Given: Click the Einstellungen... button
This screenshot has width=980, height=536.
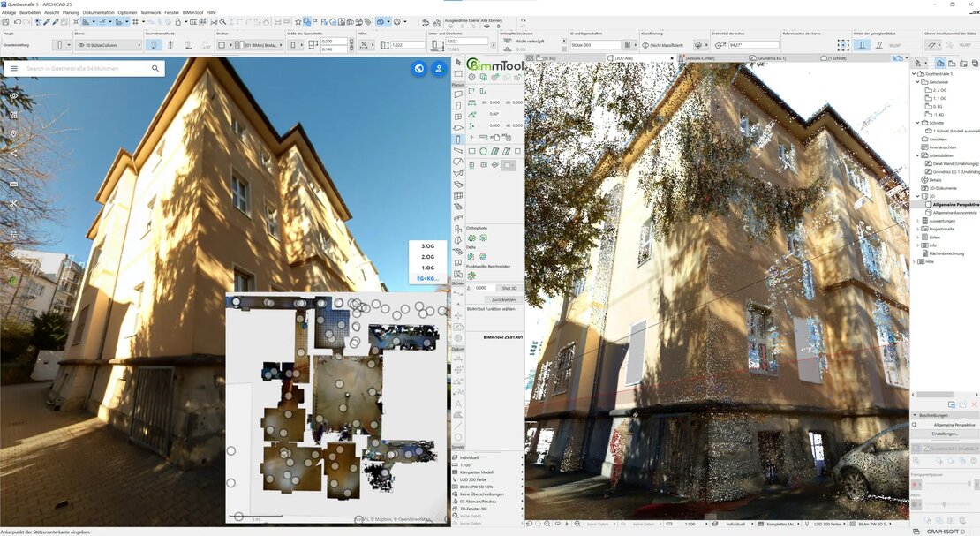Looking at the screenshot, I should pyautogui.click(x=945, y=434).
